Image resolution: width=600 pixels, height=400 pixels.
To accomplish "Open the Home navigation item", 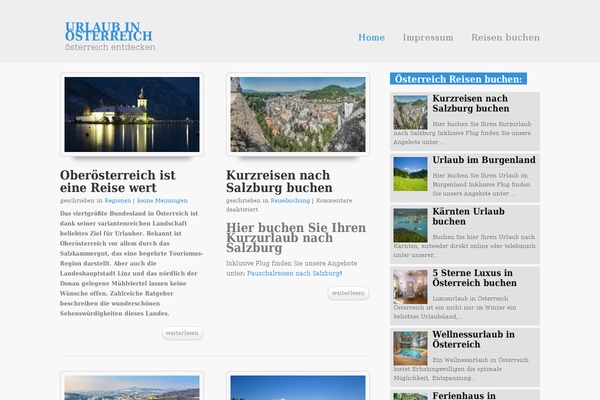I will pyautogui.click(x=371, y=38).
